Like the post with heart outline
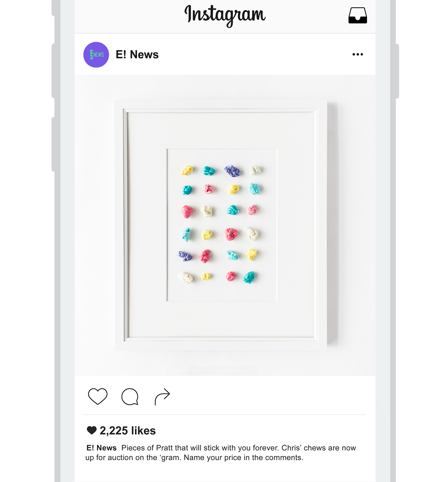 coord(98,396)
